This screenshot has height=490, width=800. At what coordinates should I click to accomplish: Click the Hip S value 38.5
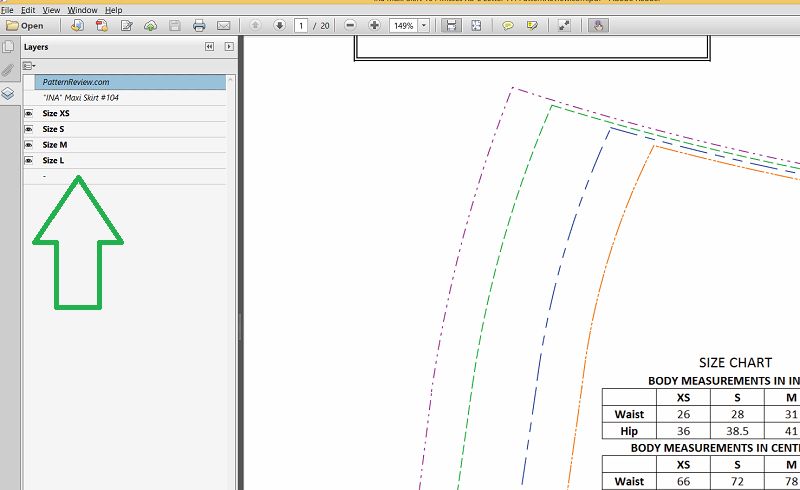(x=737, y=431)
